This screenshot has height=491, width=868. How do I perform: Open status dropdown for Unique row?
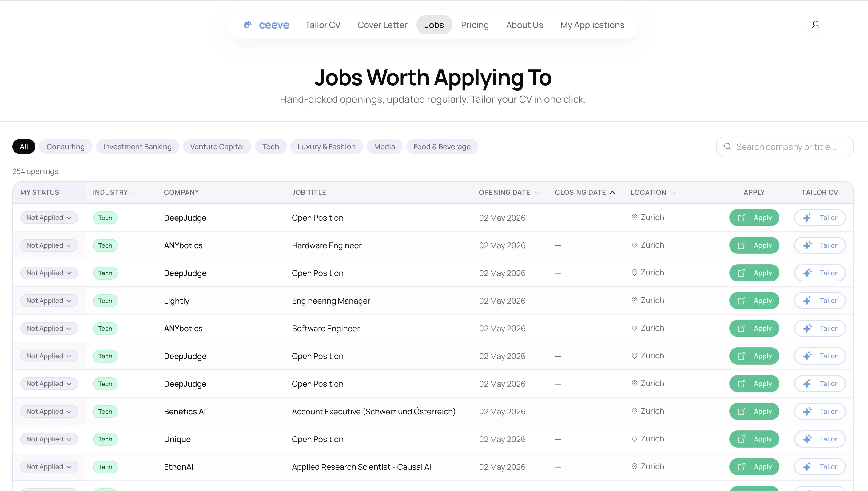coord(49,439)
